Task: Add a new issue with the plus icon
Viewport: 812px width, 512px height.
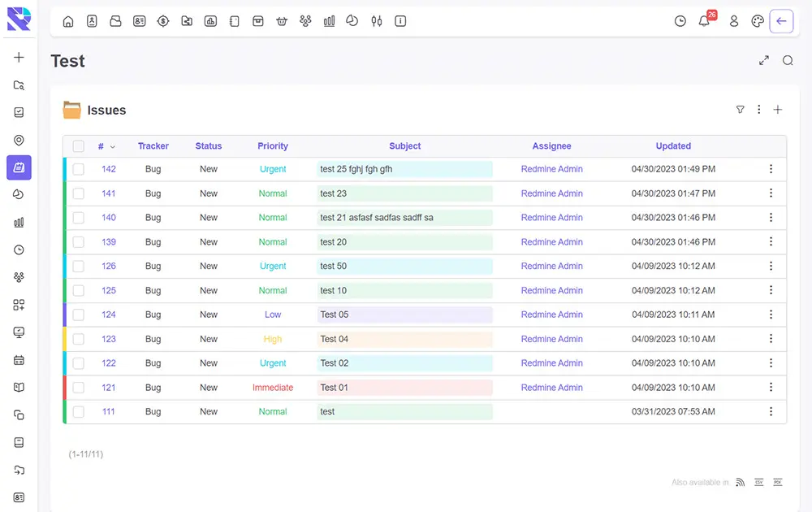Action: point(777,110)
